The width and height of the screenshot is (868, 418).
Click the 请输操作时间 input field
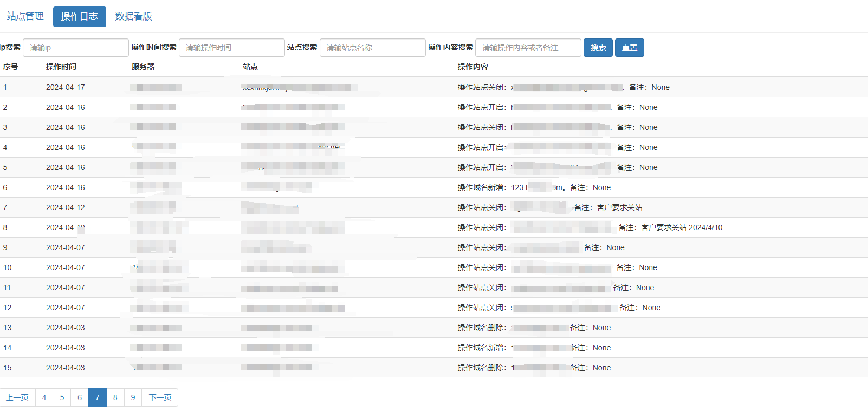click(232, 48)
